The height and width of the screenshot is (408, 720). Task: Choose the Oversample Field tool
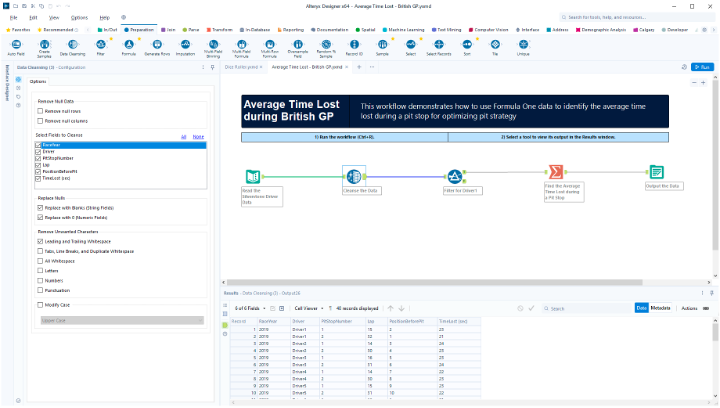coord(298,45)
